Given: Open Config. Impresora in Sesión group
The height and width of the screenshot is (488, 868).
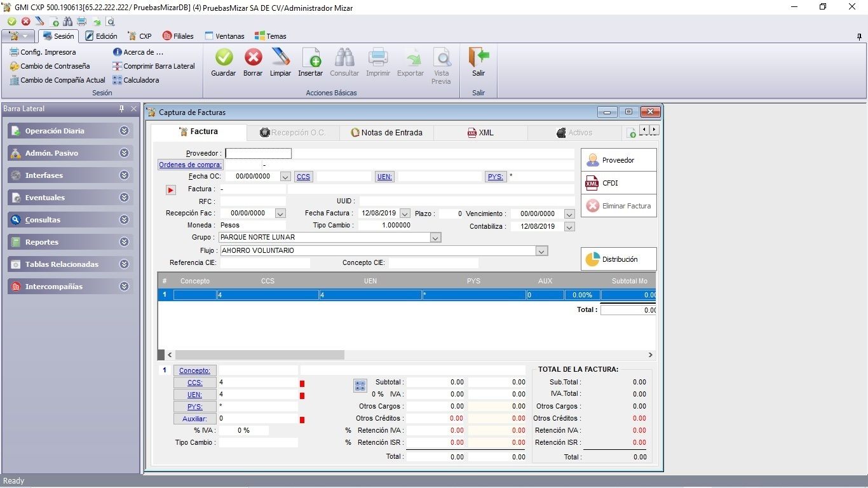Looking at the screenshot, I should [43, 52].
